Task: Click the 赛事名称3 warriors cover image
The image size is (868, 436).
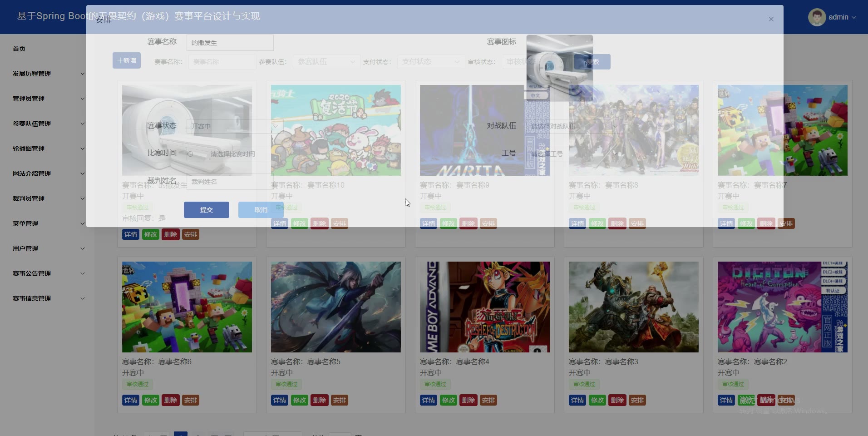Action: (634, 307)
